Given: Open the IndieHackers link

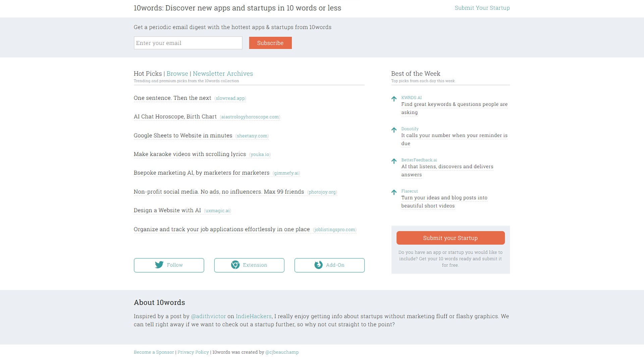Looking at the screenshot, I should [x=254, y=316].
